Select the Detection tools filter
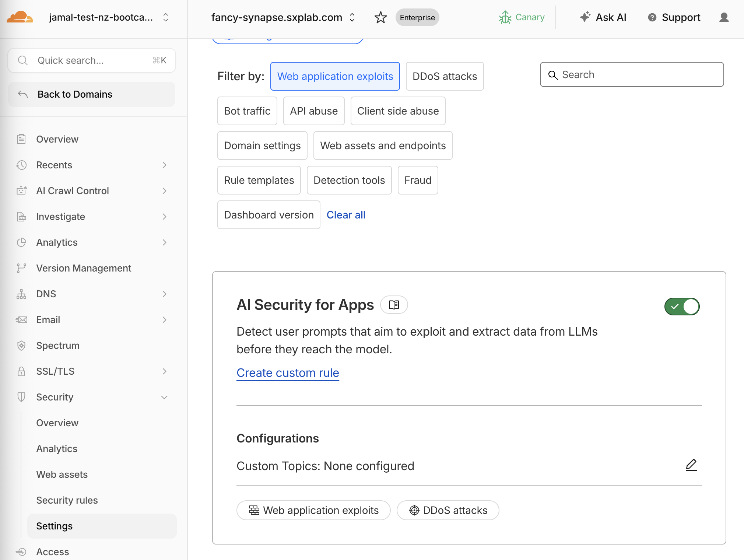The width and height of the screenshot is (744, 560). click(349, 180)
